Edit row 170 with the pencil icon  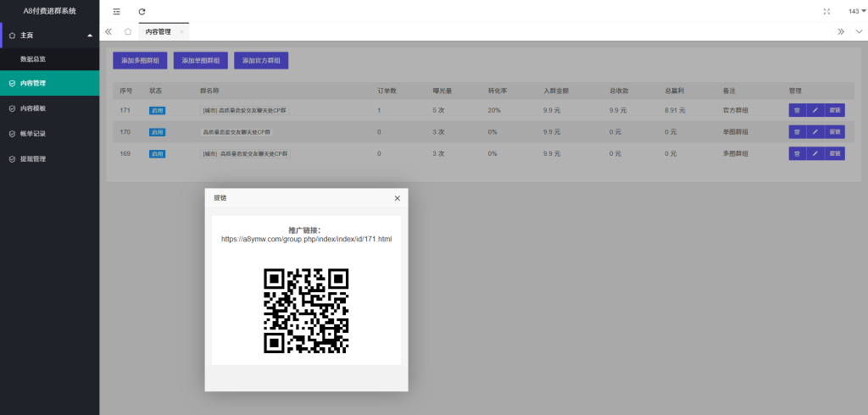pos(815,131)
